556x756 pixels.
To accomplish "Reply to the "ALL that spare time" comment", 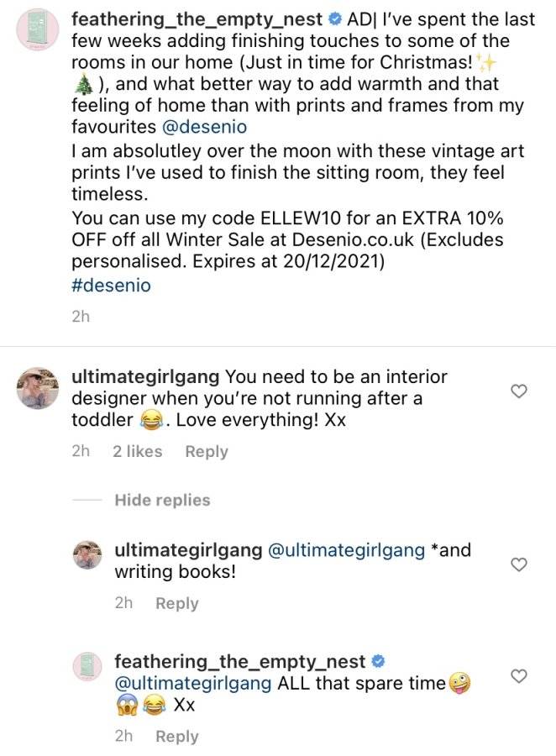I will point(177,736).
